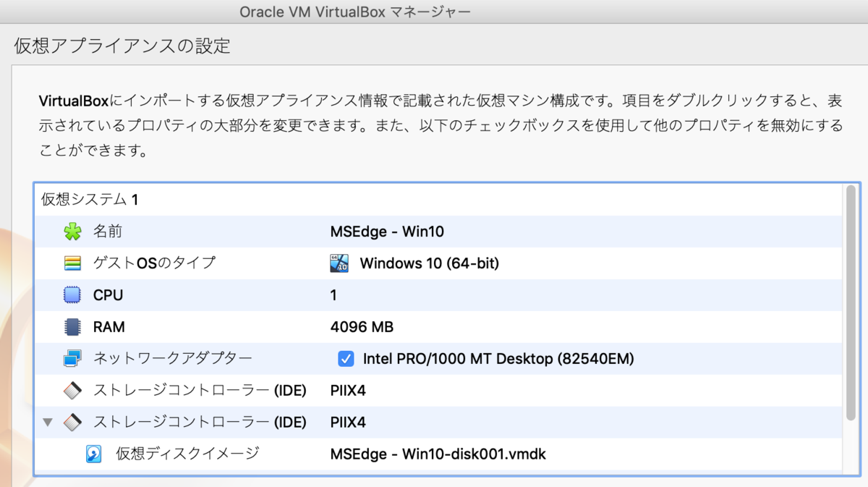
Task: Click the Windows 10 (64-bit) value text
Action: (x=430, y=263)
